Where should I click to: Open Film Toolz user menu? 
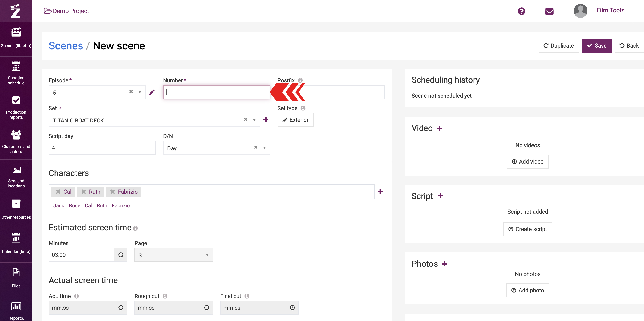tap(610, 10)
